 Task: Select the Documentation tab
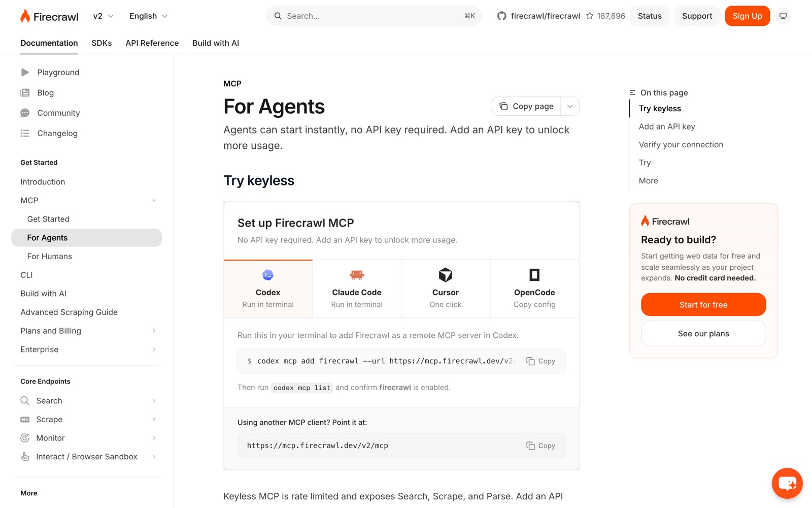(49, 43)
